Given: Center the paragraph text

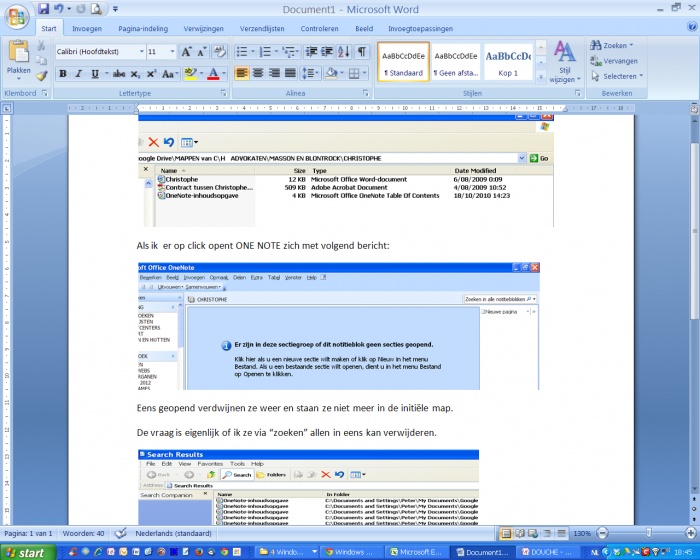Looking at the screenshot, I should pyautogui.click(x=258, y=73).
